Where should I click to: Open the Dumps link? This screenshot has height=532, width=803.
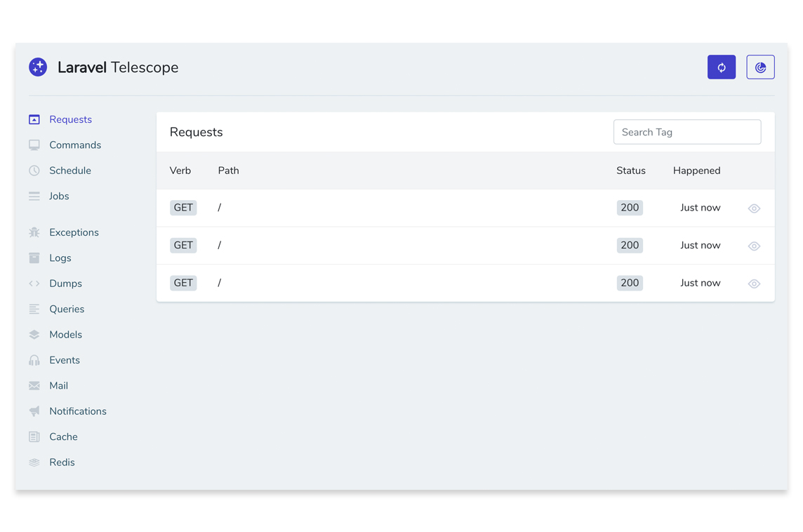click(65, 284)
